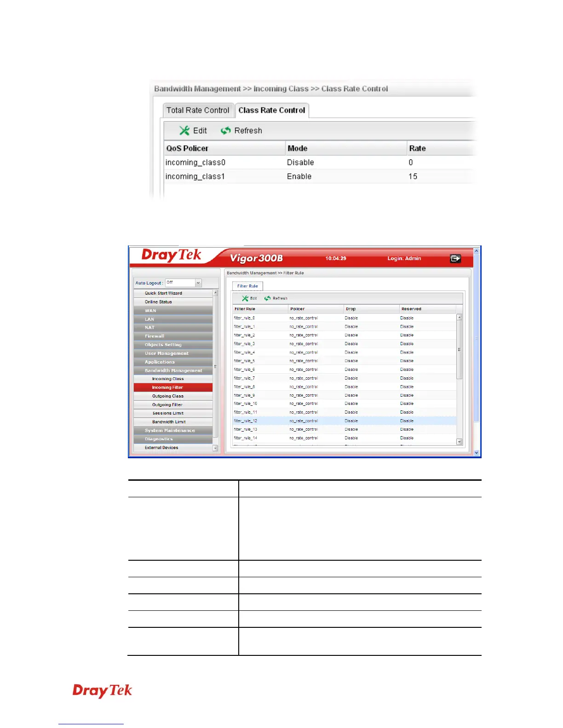Expand the Diagnostics menu section
The height and width of the screenshot is (728, 563).
pos(173,439)
